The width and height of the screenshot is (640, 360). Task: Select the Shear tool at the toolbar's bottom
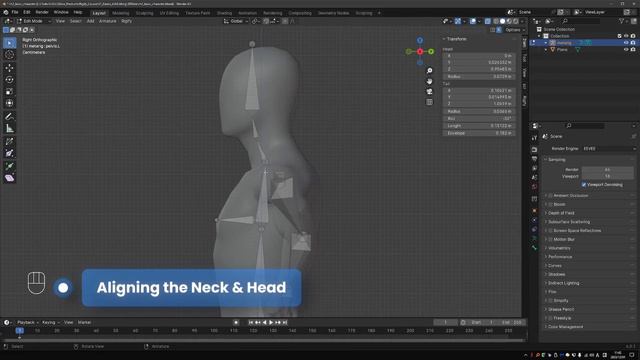[x=10, y=178]
